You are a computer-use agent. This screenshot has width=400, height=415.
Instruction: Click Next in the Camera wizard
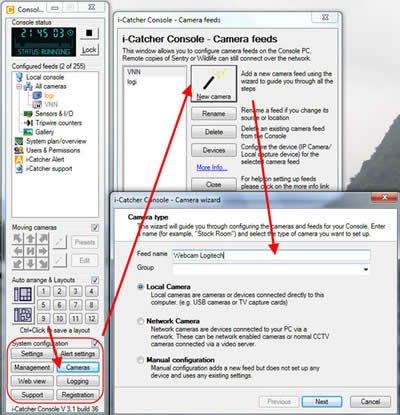[x=322, y=402]
